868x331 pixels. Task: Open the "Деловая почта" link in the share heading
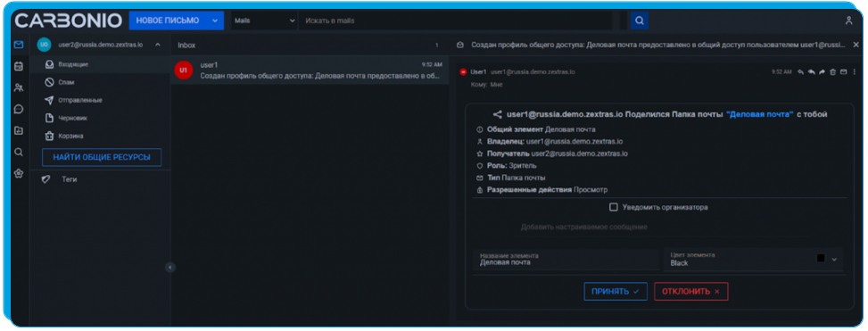tap(759, 114)
